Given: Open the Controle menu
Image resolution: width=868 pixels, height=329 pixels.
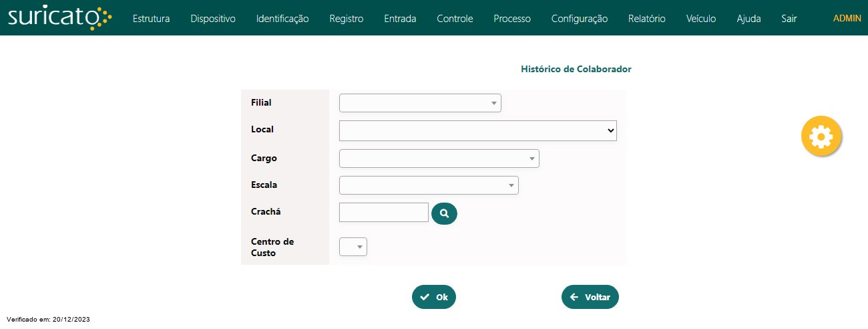Looking at the screenshot, I should [455, 19].
